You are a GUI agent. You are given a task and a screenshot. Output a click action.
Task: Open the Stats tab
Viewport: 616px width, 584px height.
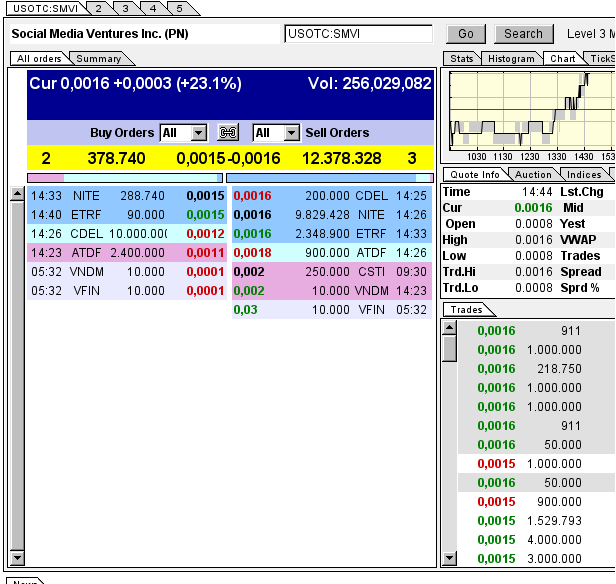tap(462, 59)
